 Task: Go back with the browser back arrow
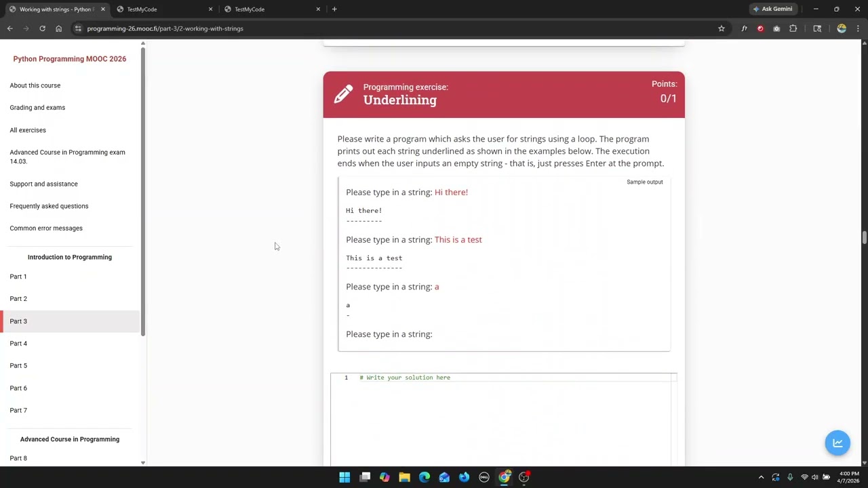point(10,28)
